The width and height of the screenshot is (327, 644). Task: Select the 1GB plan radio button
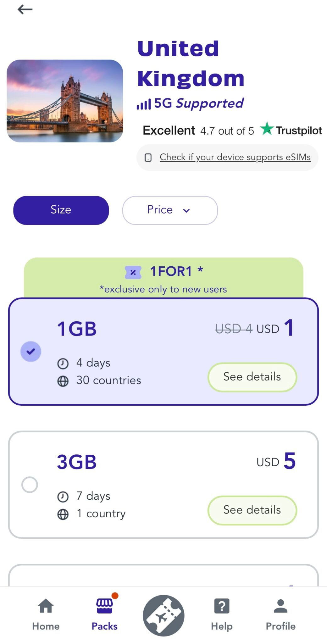pyautogui.click(x=30, y=351)
